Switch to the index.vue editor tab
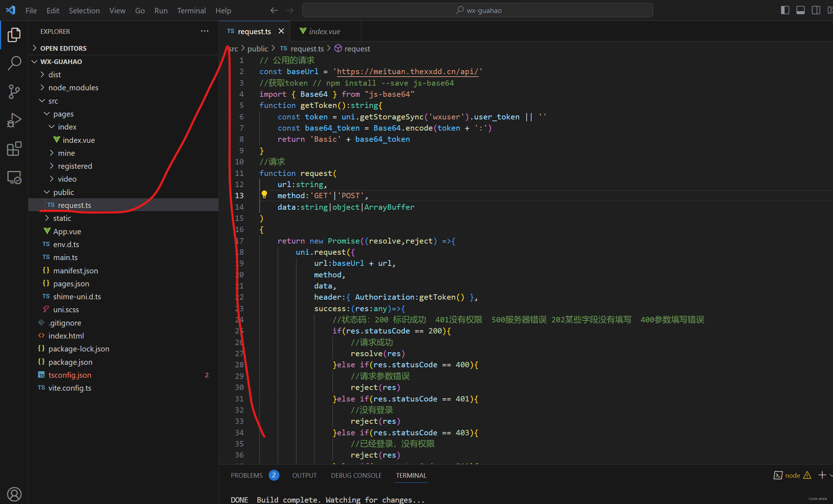Viewport: 833px width, 504px height. click(324, 31)
